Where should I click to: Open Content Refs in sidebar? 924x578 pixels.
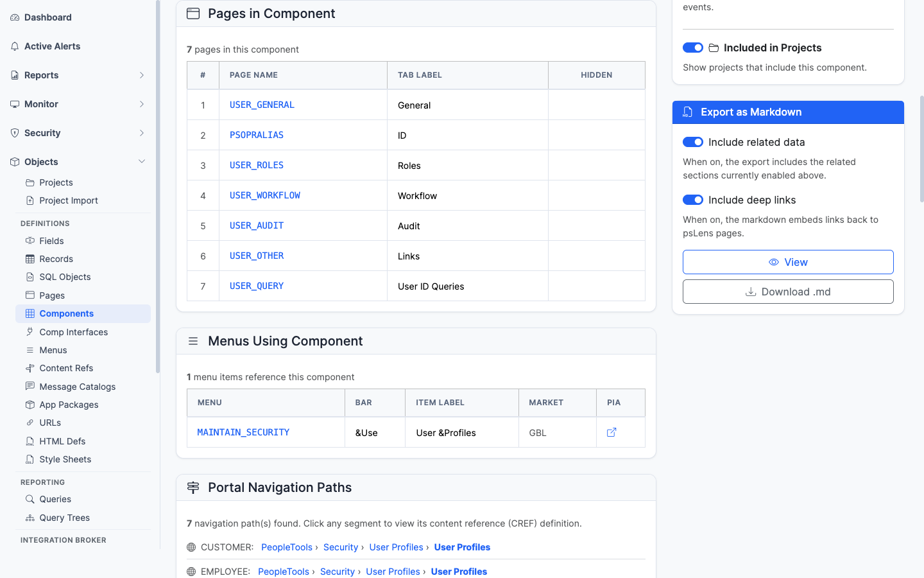tap(83, 368)
